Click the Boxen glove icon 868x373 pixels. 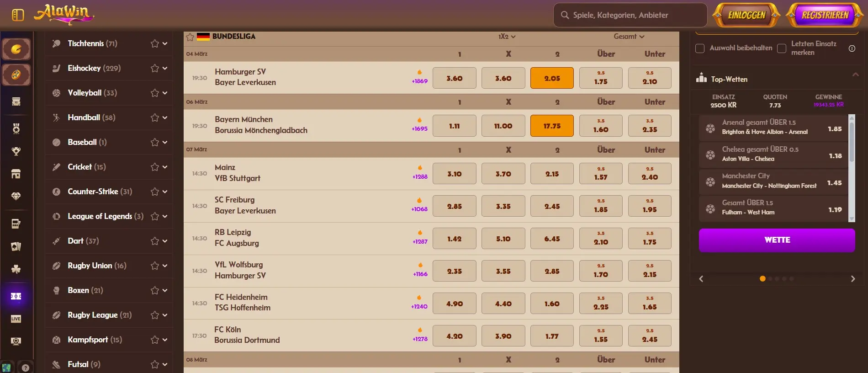pos(56,290)
